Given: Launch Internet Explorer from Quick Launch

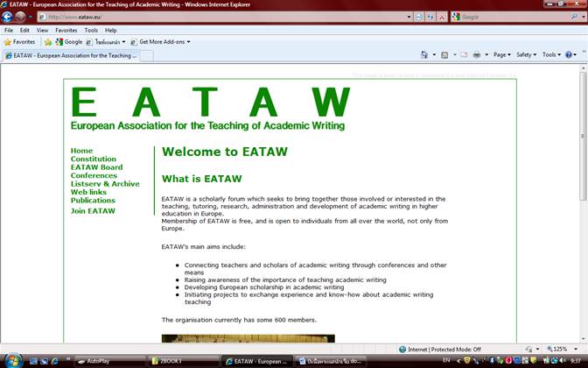Looking at the screenshot, I should point(55,361).
